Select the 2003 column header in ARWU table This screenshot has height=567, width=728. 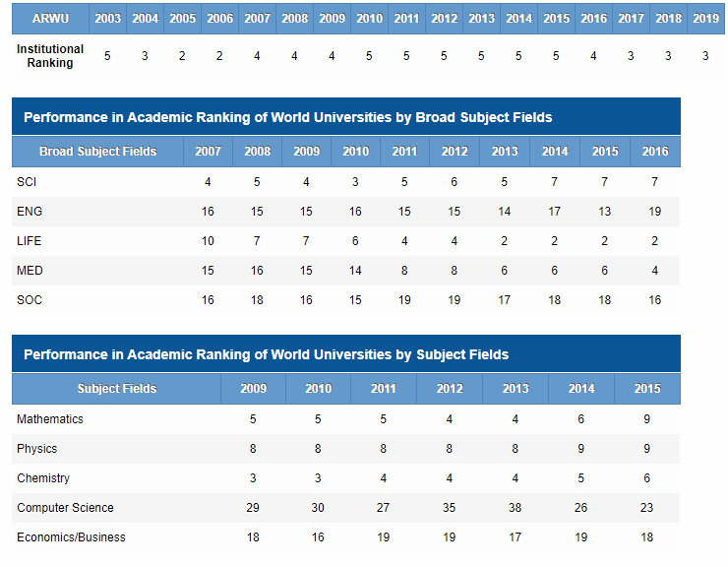pos(107,19)
